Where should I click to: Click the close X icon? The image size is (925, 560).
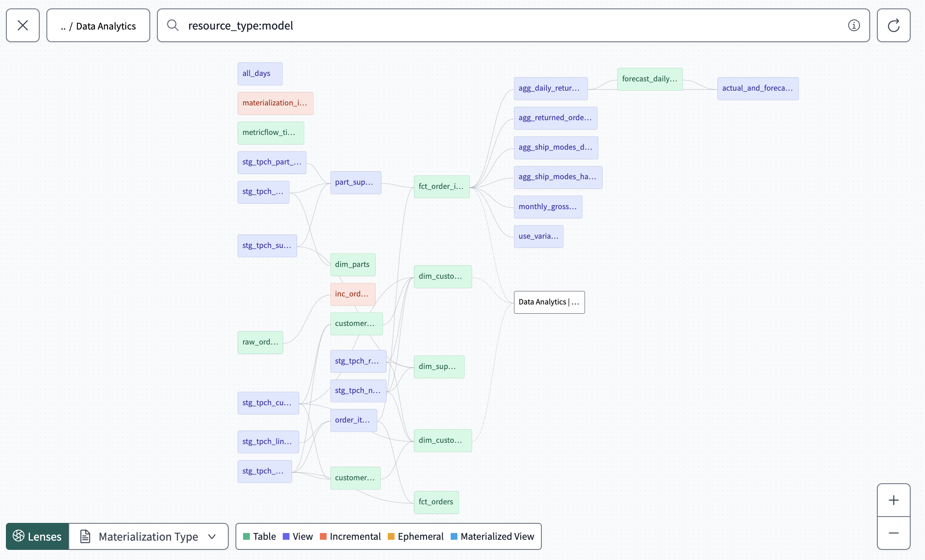[x=22, y=25]
